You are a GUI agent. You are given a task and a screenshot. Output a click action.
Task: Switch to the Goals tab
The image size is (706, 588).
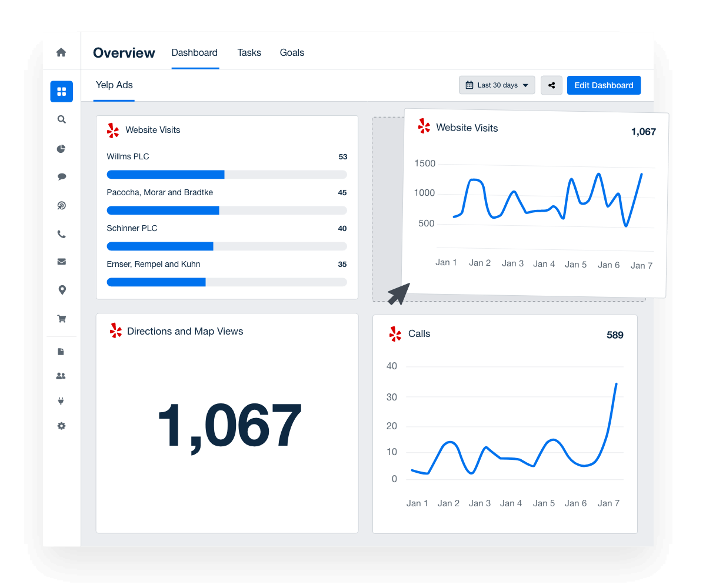pos(292,53)
